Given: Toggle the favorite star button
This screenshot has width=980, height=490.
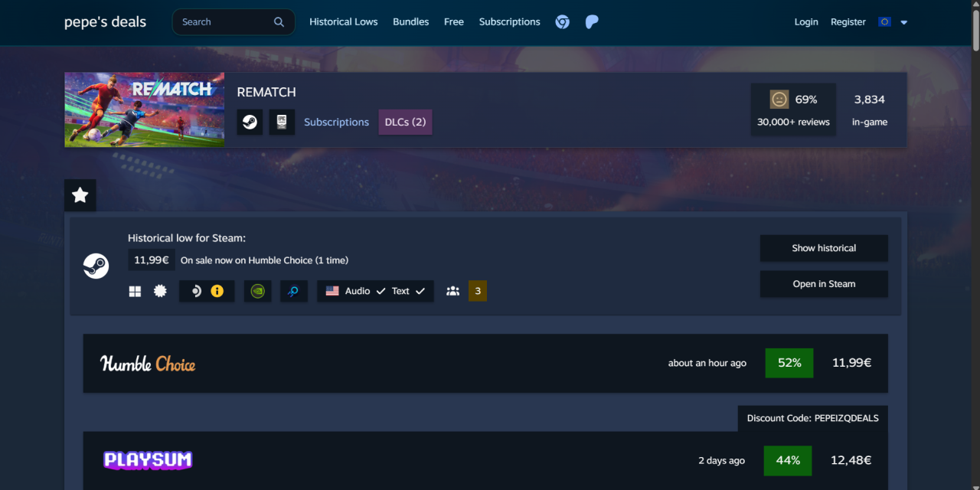Looking at the screenshot, I should pos(80,195).
